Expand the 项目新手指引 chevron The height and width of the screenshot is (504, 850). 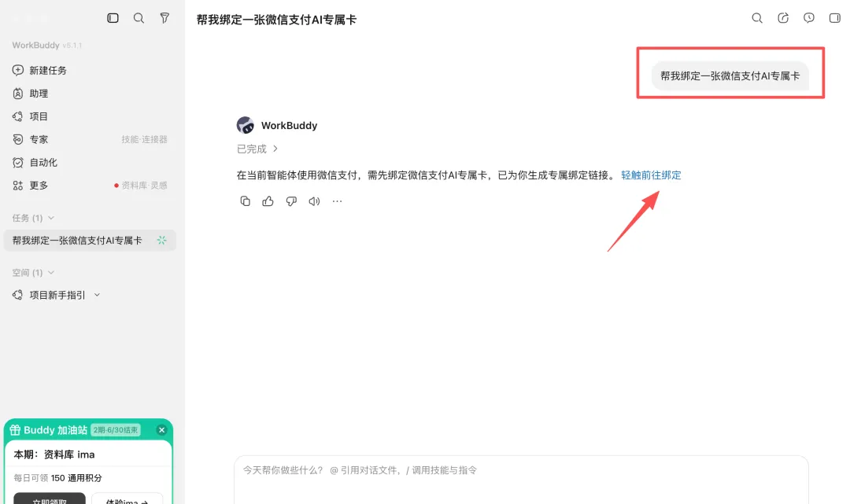tap(97, 295)
